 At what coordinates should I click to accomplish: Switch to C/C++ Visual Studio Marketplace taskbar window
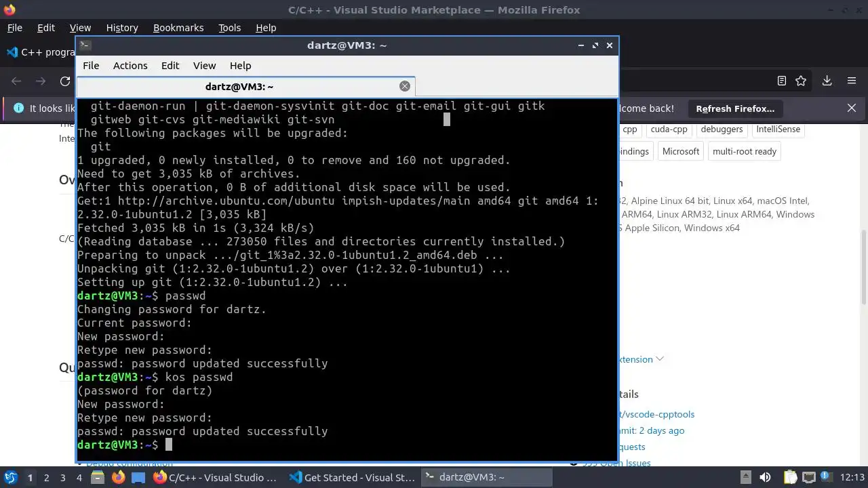click(216, 478)
